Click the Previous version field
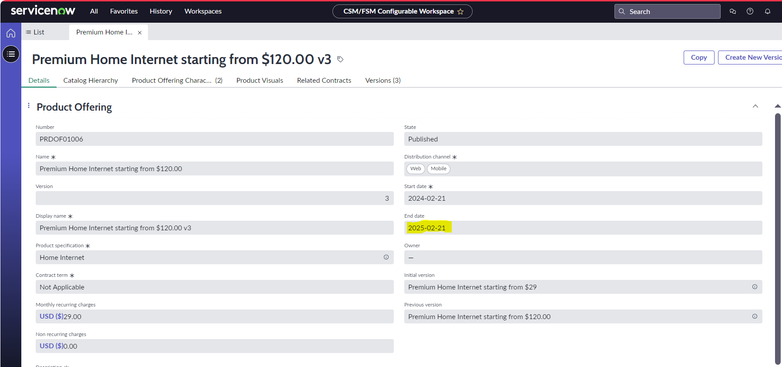 583,316
